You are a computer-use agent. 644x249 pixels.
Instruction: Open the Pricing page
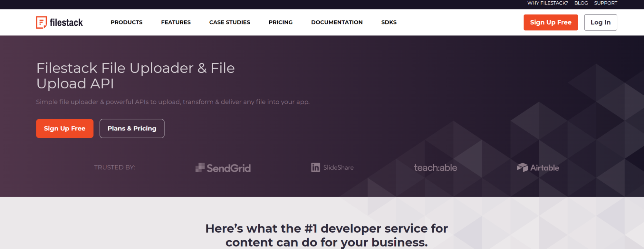click(x=281, y=22)
